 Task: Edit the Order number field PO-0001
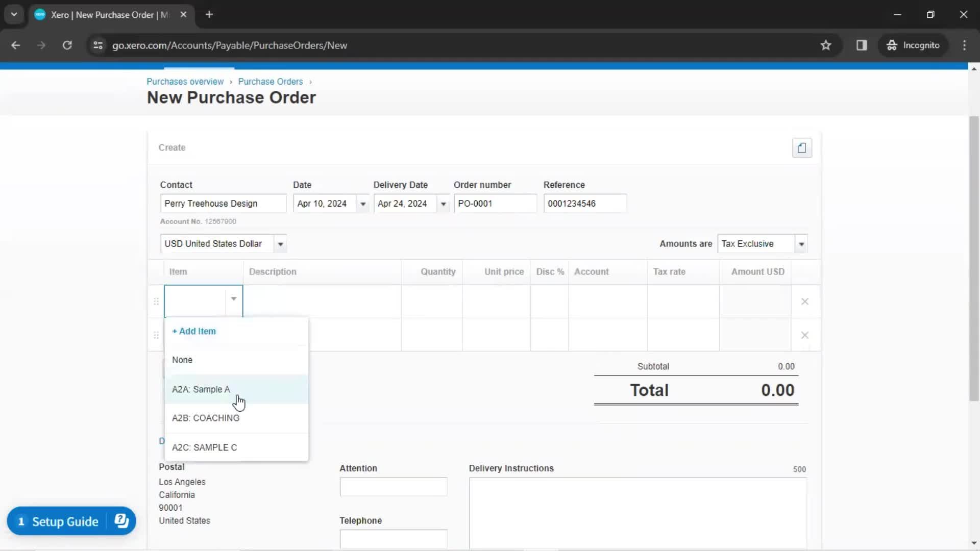(x=495, y=204)
